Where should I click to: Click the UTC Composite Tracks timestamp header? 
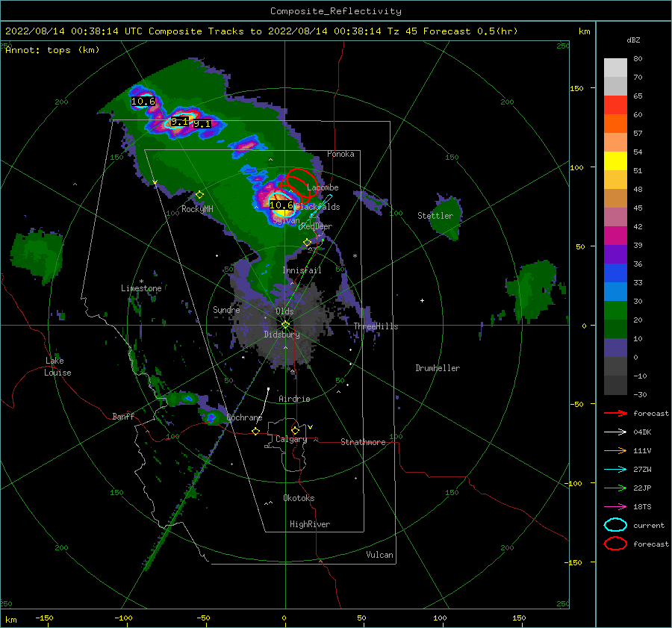click(261, 31)
